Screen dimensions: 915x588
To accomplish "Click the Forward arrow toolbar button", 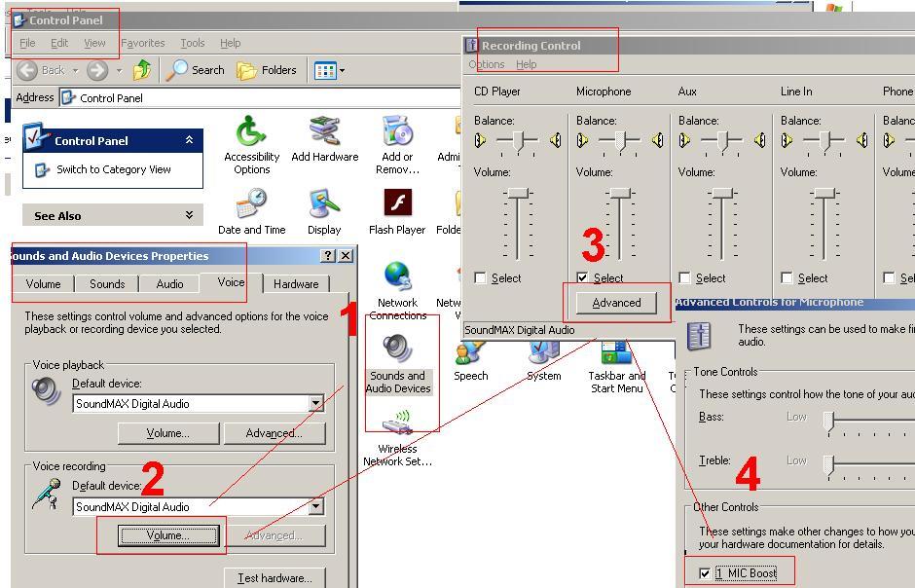I will pyautogui.click(x=97, y=71).
